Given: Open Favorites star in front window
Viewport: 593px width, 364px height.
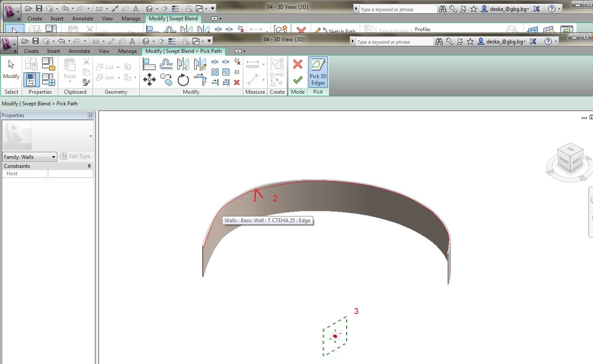Looking at the screenshot, I should pos(470,42).
